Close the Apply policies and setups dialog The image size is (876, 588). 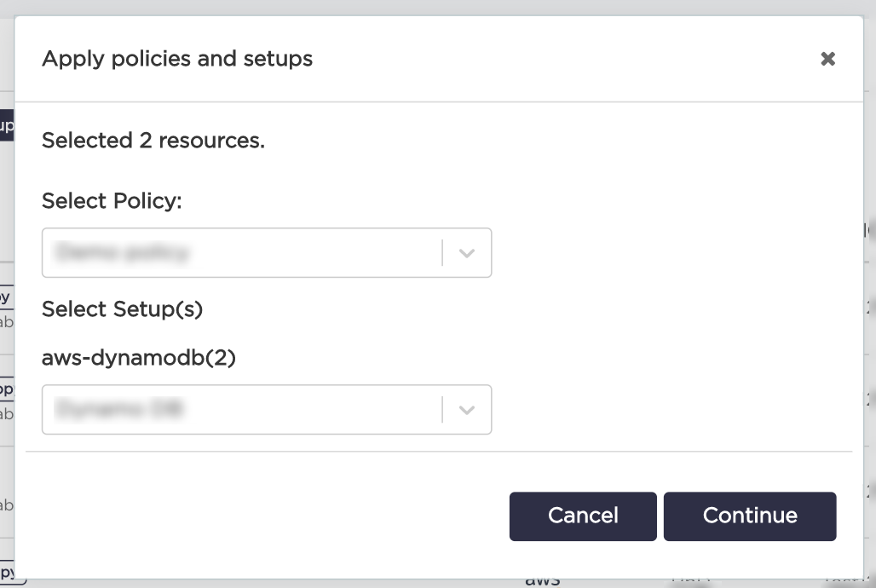827,59
